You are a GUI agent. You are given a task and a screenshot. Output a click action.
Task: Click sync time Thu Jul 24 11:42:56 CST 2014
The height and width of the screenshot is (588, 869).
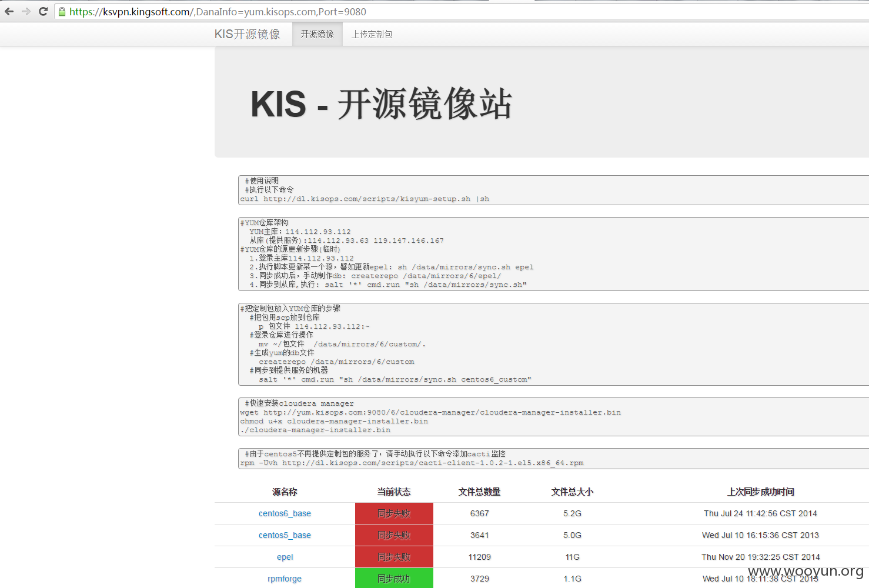(x=760, y=513)
